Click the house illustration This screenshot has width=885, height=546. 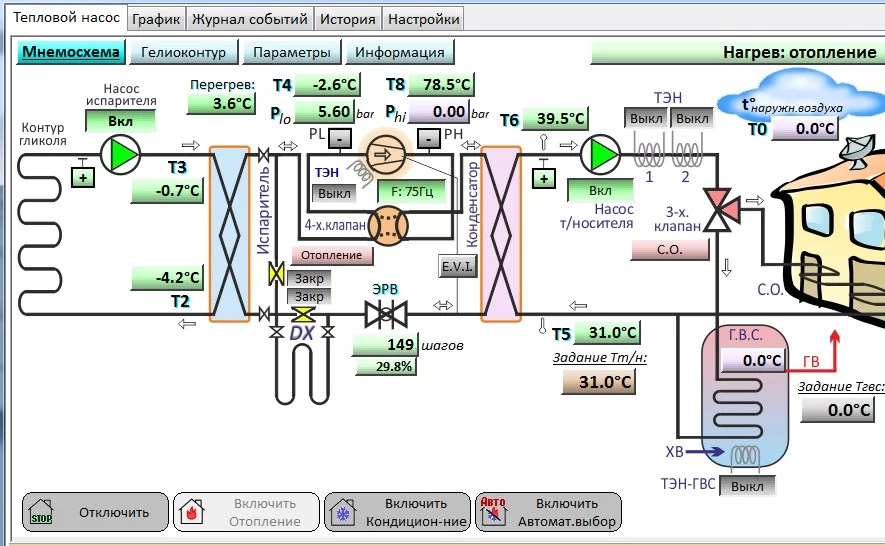click(830, 231)
